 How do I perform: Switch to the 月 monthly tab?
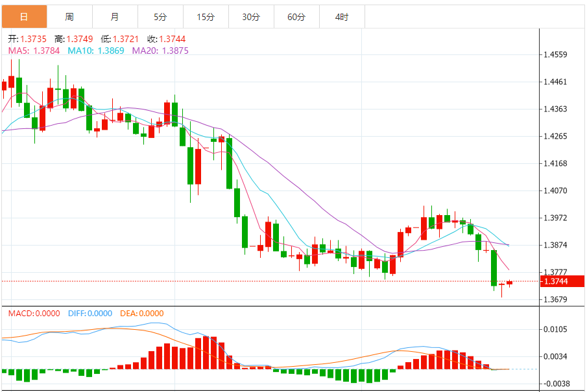coord(115,17)
